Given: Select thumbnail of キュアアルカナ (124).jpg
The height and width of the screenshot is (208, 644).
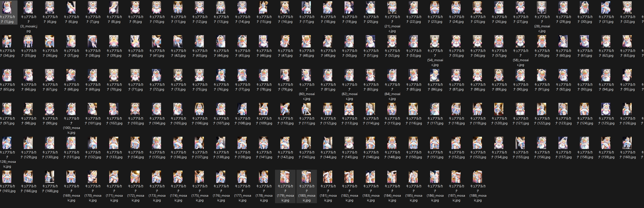Looking at the screenshot, I should point(585,109).
